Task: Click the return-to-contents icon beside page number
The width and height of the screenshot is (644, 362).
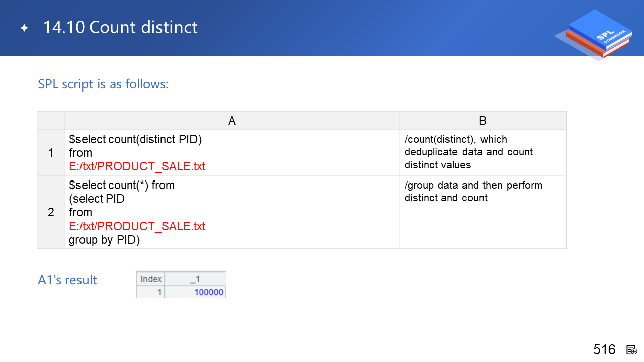Action: tap(632, 350)
